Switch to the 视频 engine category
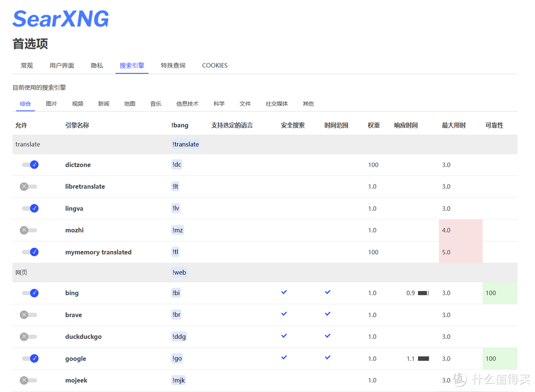The image size is (535, 392). 77,104
